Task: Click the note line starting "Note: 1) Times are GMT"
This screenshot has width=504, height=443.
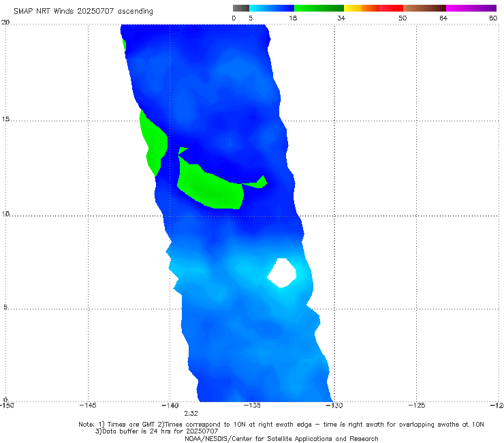Action: [281, 425]
